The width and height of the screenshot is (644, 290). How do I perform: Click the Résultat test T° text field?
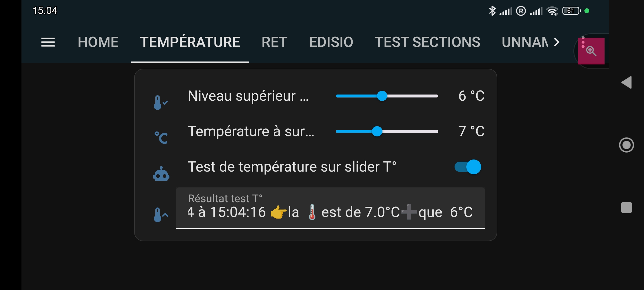[330, 208]
